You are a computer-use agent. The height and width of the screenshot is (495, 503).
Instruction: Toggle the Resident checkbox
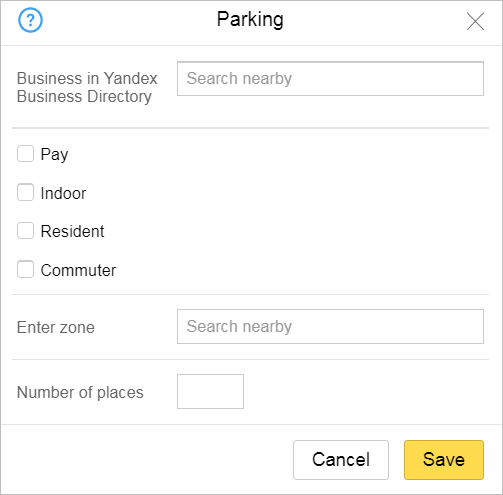[25, 231]
